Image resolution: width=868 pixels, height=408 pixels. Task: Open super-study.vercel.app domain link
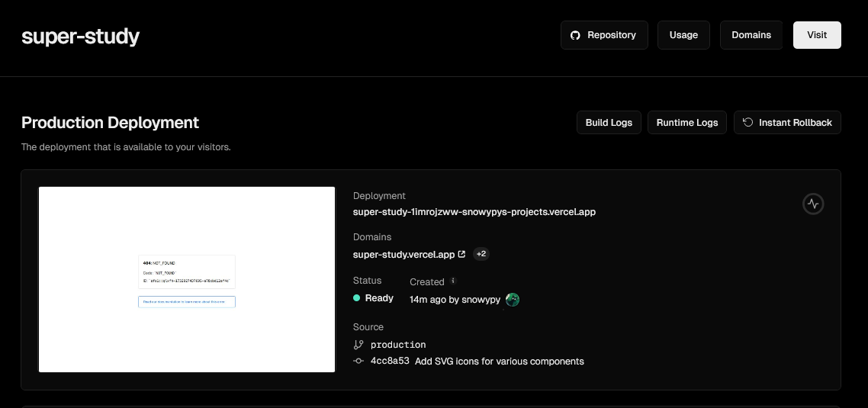tap(404, 255)
